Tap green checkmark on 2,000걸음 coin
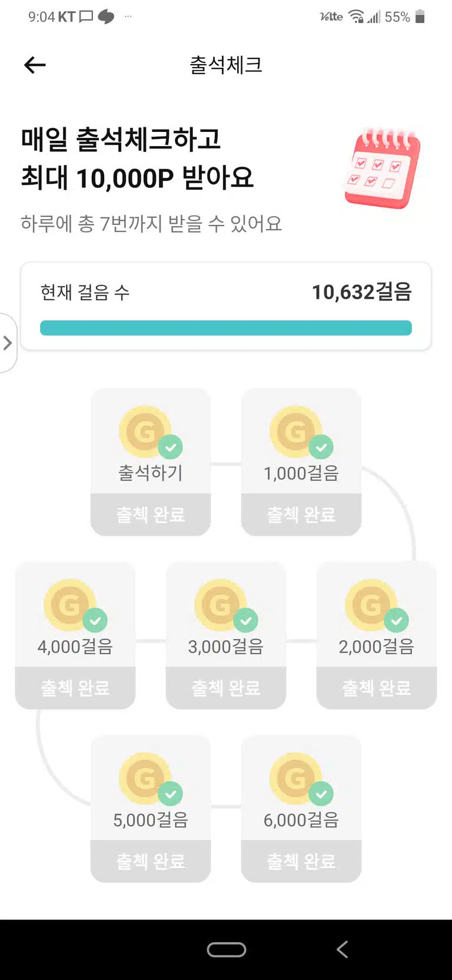Screen dimensions: 452x980 tap(397, 620)
